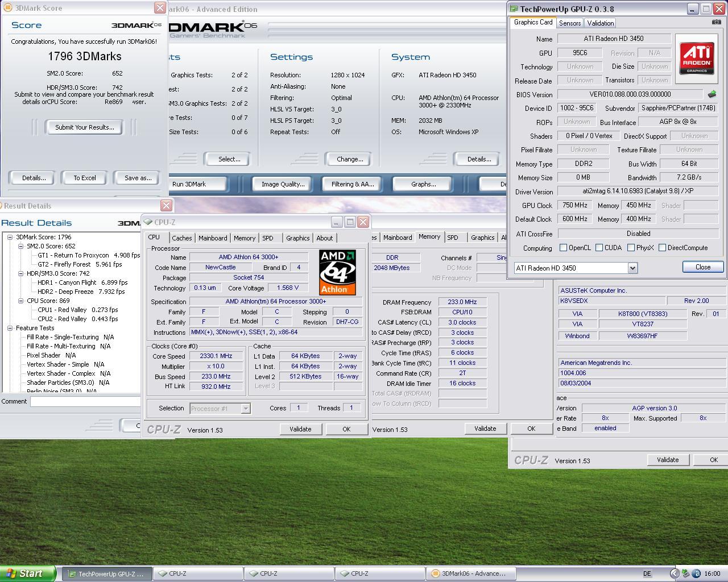Select GT1 - Return To Proxycon row
The height and width of the screenshot is (582, 728).
pyautogui.click(x=88, y=255)
